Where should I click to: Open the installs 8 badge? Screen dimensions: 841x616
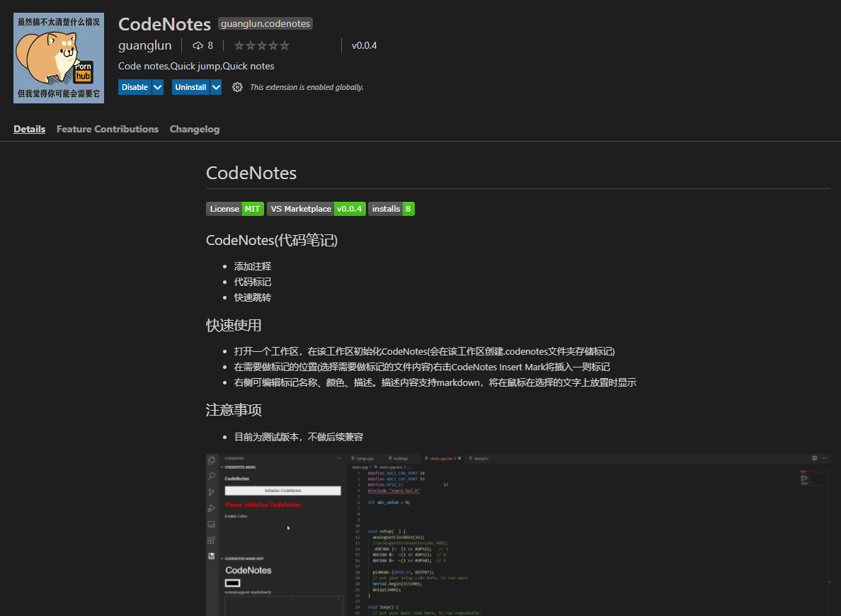click(x=391, y=209)
